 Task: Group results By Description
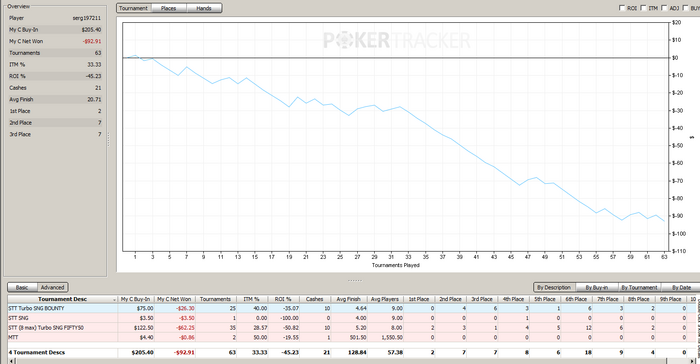tap(554, 287)
